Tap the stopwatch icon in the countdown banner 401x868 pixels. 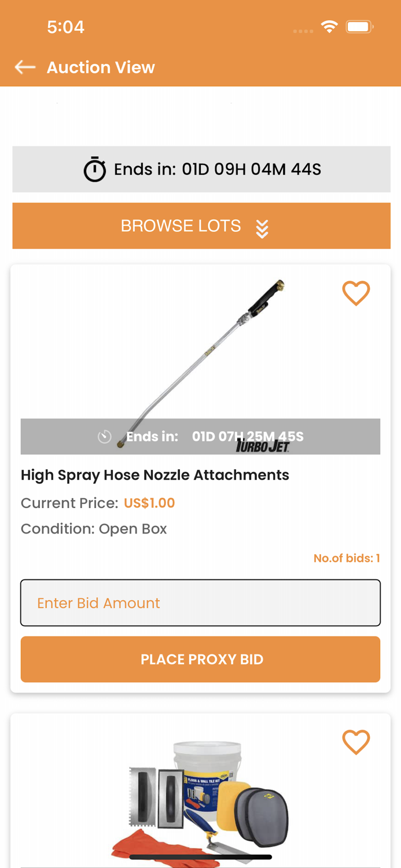coord(94,169)
